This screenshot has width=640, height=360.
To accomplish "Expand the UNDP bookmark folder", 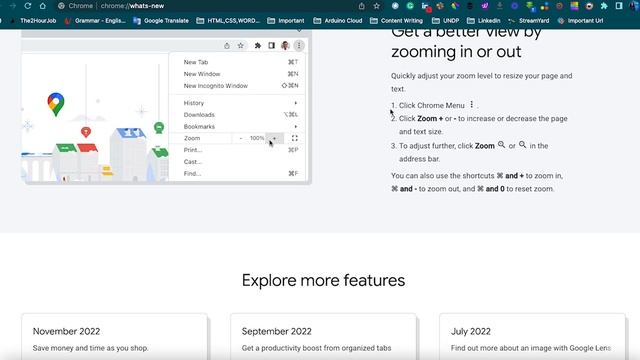I will click(445, 20).
